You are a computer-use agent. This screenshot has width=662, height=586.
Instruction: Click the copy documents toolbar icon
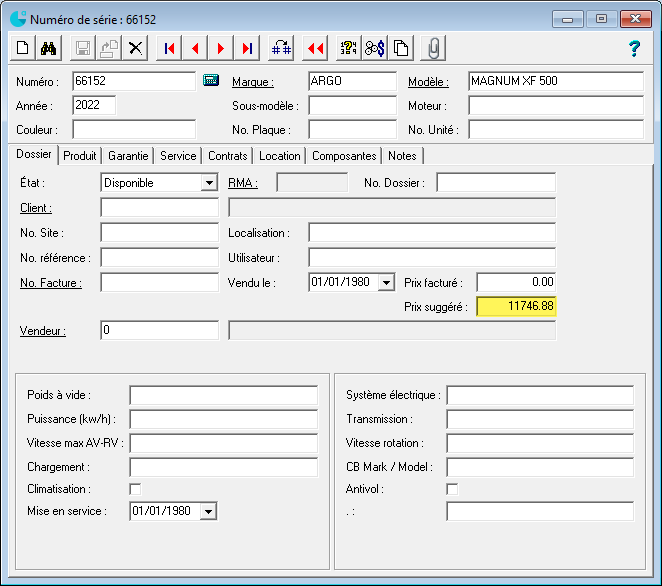tap(400, 48)
